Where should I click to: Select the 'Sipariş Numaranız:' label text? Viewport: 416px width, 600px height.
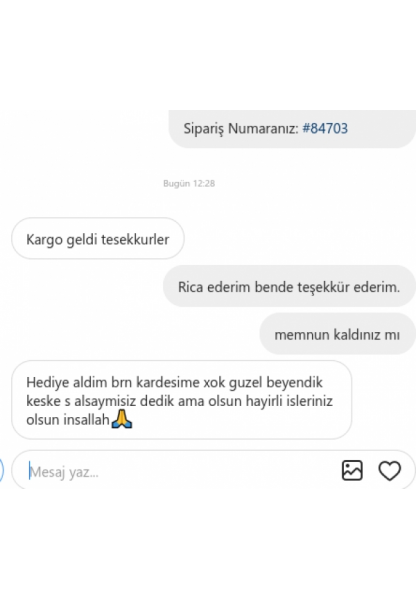[x=241, y=129]
